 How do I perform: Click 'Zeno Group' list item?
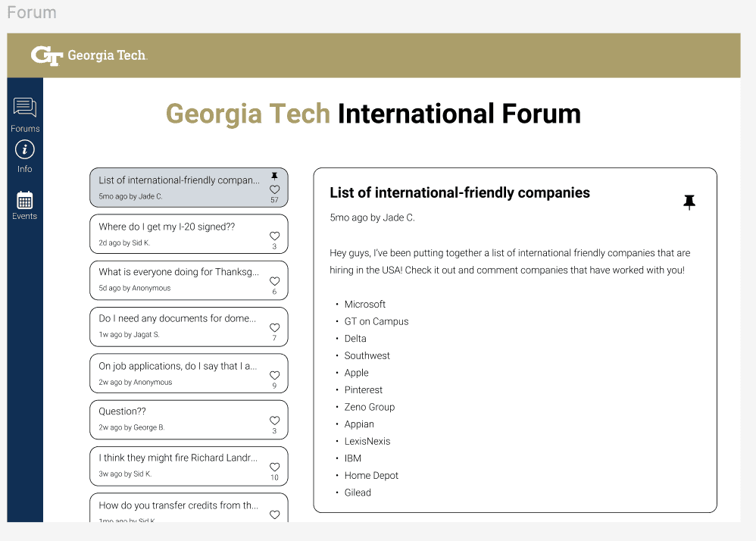[x=370, y=407]
